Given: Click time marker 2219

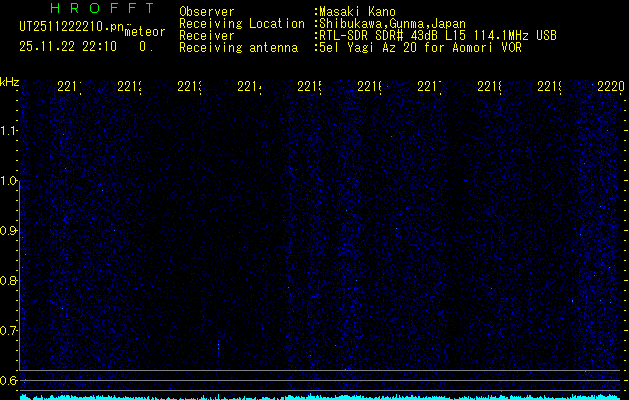Looking at the screenshot, I should (x=549, y=86).
